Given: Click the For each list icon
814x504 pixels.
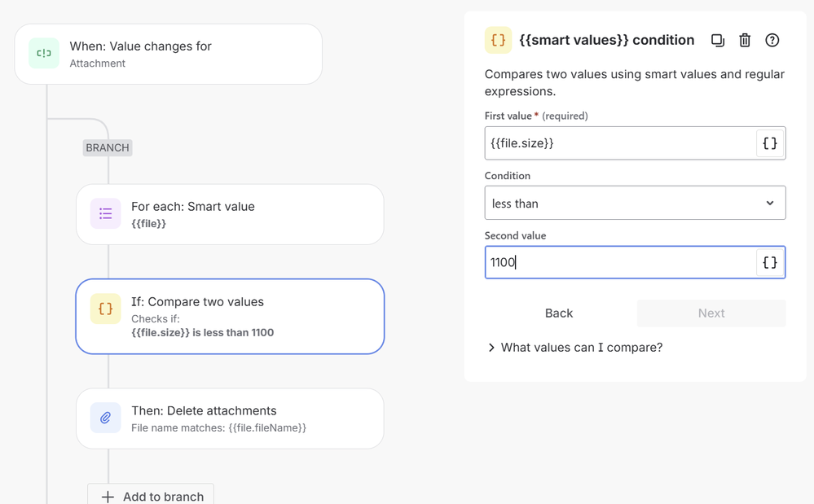Looking at the screenshot, I should click(x=106, y=214).
